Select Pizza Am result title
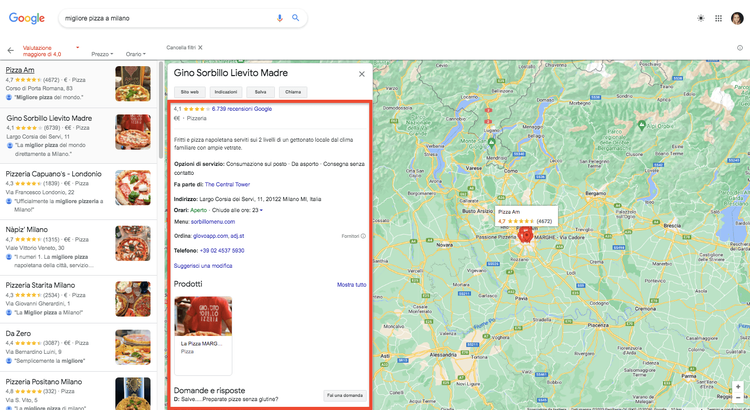This screenshot has width=750, height=410. tap(20, 70)
